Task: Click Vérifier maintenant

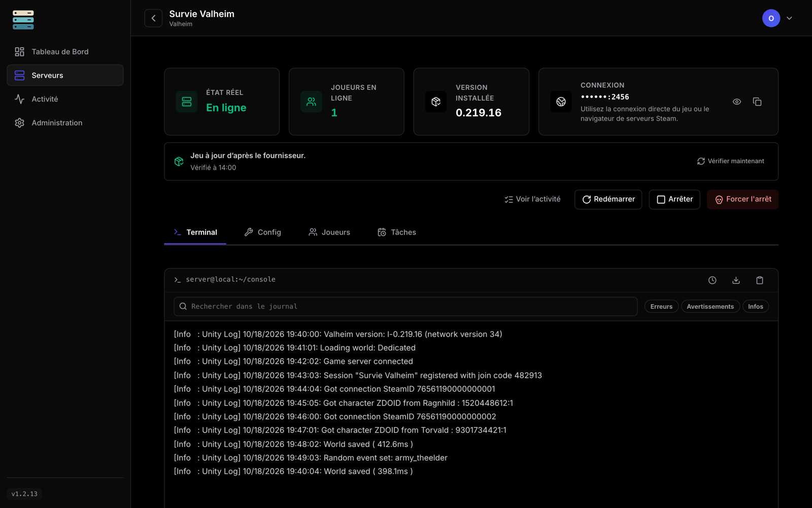Action: click(x=730, y=161)
